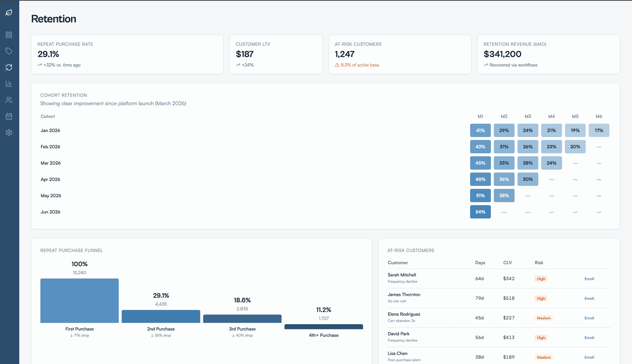
Task: Enroll Lisa Chen in a workflow
Action: click(x=589, y=357)
